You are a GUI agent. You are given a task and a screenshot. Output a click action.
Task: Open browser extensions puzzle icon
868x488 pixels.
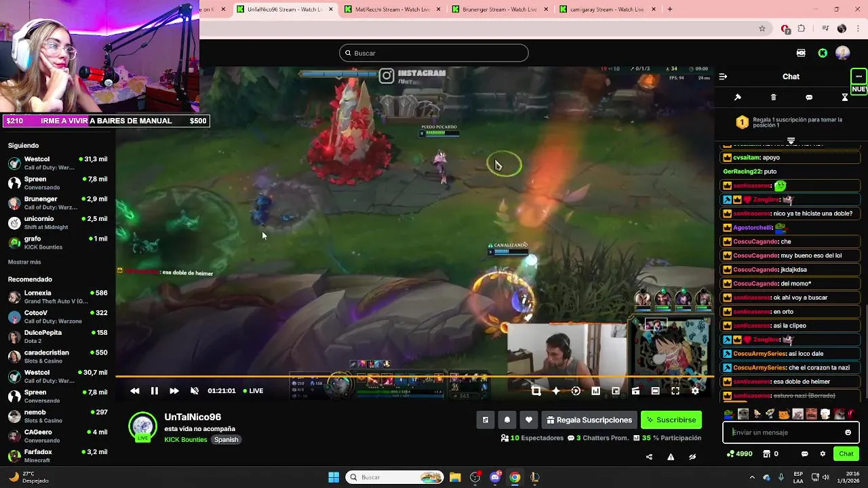pyautogui.click(x=802, y=28)
